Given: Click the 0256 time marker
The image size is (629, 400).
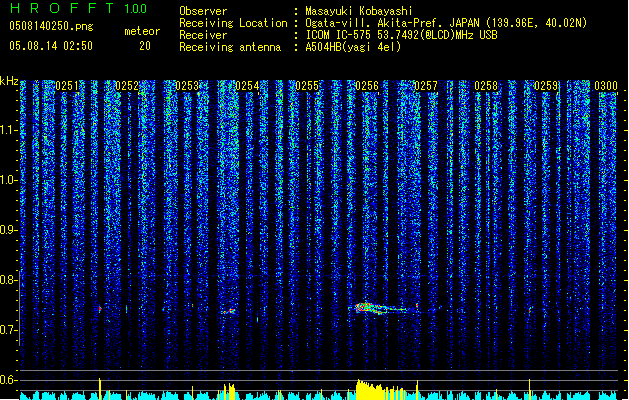Looking at the screenshot, I should point(367,86).
